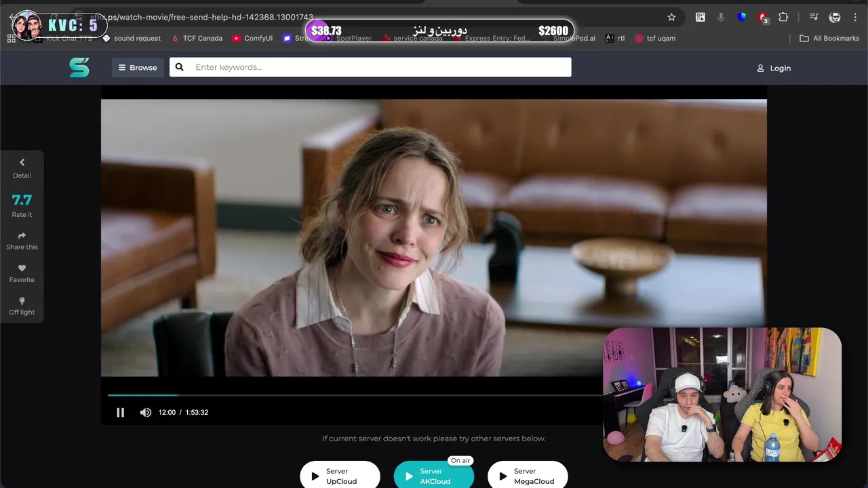This screenshot has width=868, height=488.
Task: Switch to Server MegaCloud
Action: click(528, 476)
